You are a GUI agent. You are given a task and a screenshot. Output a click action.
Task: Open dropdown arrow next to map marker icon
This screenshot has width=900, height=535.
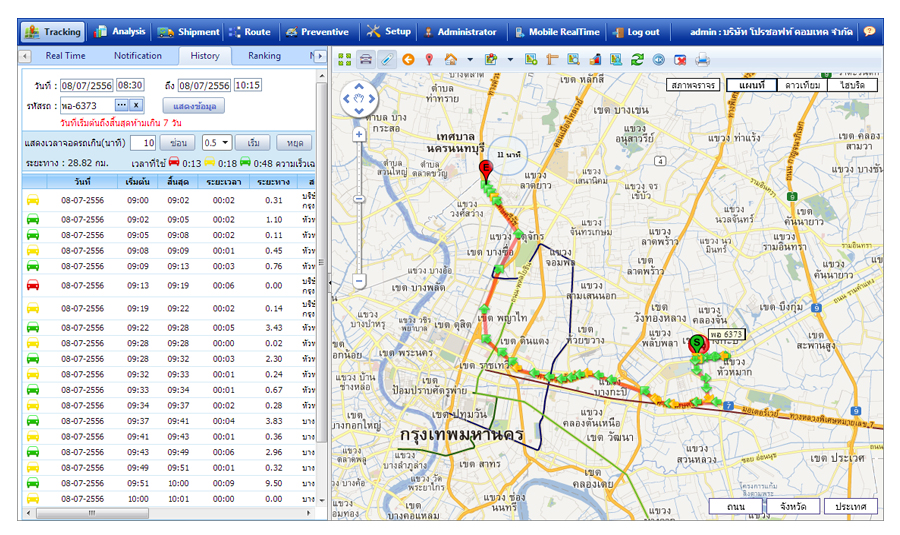[x=510, y=59]
